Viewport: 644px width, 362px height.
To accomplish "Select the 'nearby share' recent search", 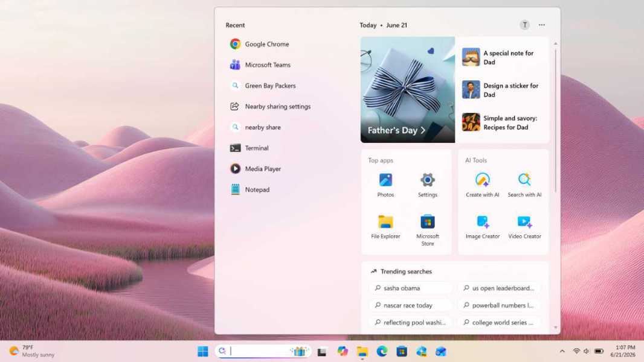I will (256, 127).
